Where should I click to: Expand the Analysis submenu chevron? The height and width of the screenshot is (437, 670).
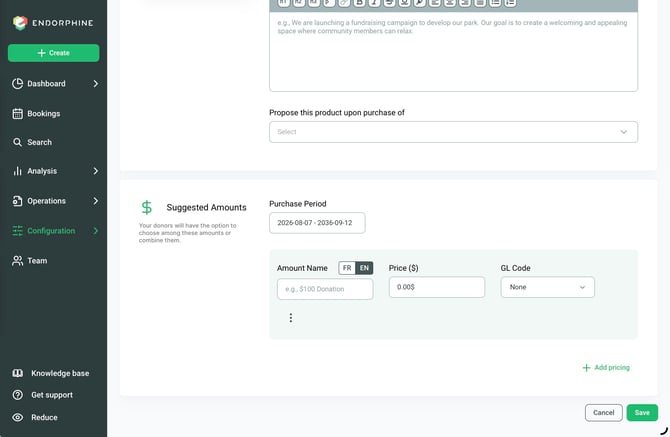[96, 171]
